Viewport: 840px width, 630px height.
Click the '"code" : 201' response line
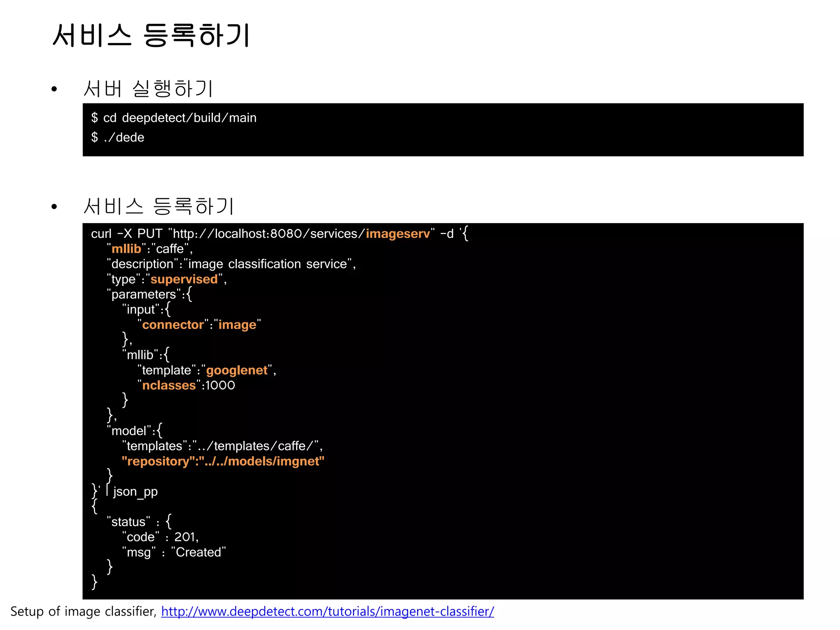tap(160, 537)
